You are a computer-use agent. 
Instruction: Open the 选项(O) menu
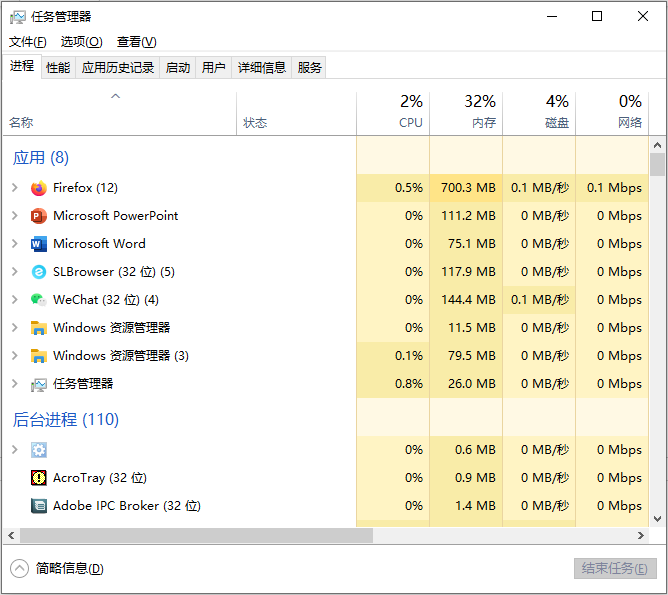click(81, 42)
